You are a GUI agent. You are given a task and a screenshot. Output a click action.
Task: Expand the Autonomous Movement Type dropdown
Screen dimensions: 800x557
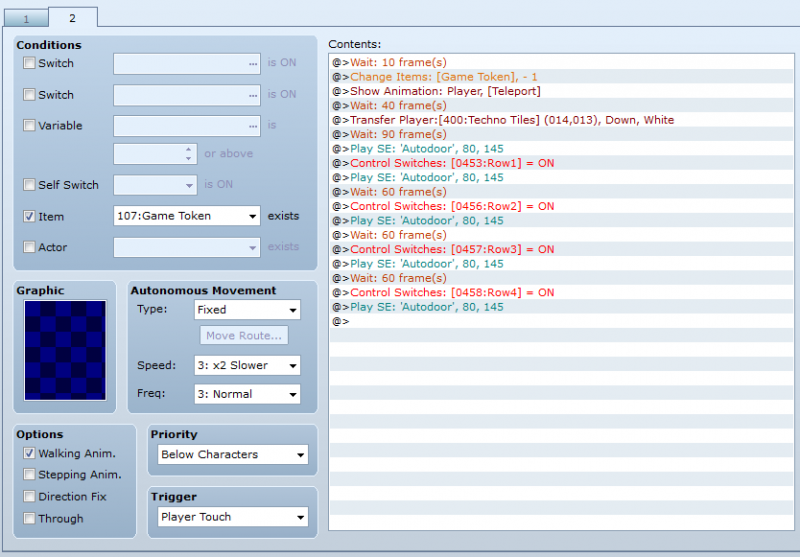coord(247,310)
